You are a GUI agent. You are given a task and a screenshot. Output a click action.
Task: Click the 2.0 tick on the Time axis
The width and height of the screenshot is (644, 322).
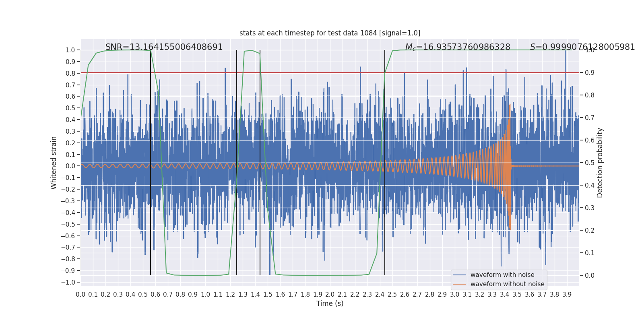click(330, 294)
